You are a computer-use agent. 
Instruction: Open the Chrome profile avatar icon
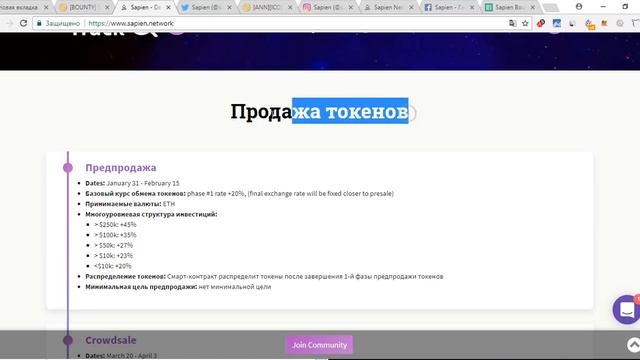pos(579,7)
